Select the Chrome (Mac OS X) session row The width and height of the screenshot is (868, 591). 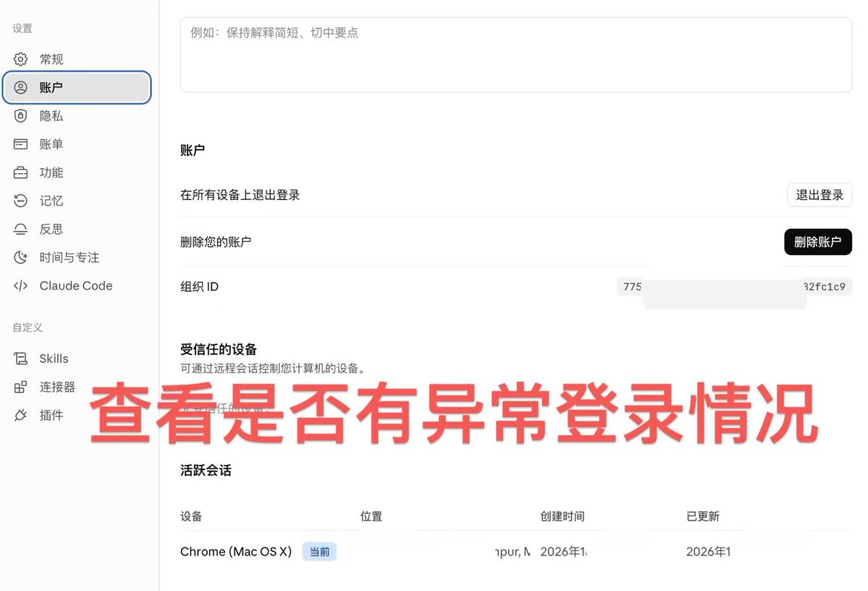(516, 552)
